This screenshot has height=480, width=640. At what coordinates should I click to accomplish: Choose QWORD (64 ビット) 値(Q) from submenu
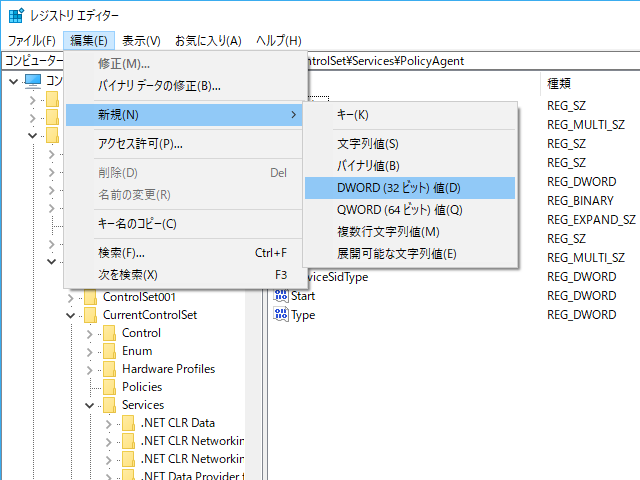410,210
